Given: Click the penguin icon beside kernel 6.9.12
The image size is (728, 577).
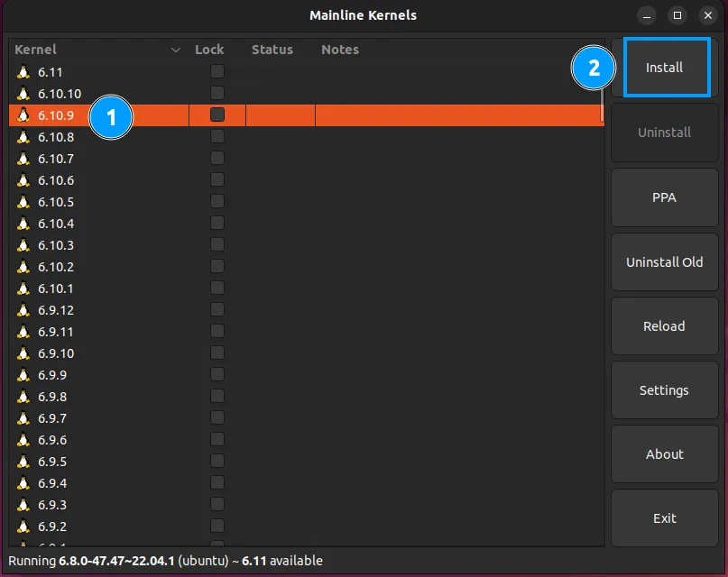Looking at the screenshot, I should [23, 310].
